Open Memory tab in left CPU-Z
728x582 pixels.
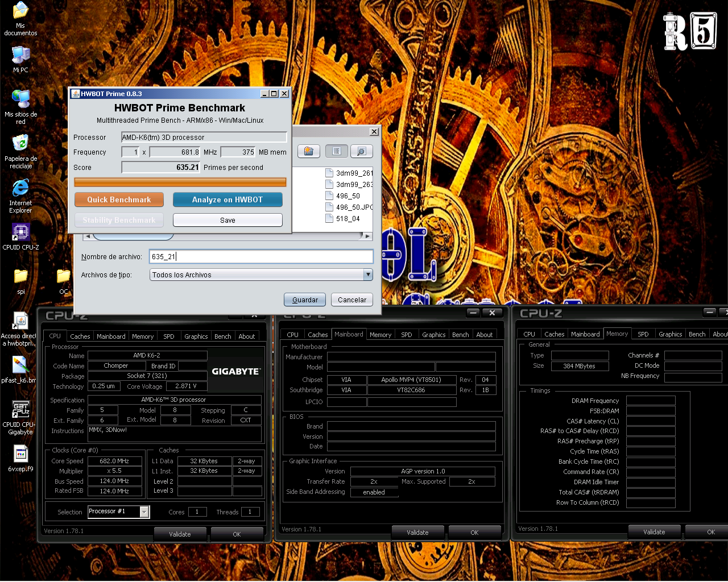tap(143, 336)
